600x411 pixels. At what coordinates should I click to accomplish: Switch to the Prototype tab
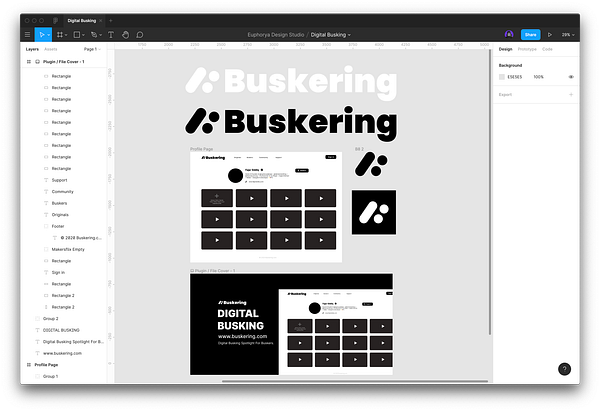[x=527, y=49]
